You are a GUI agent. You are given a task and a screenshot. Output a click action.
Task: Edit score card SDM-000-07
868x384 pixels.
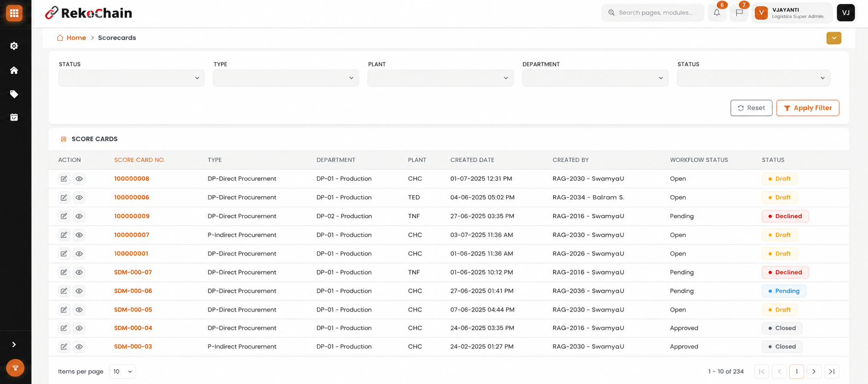pyautogui.click(x=64, y=272)
